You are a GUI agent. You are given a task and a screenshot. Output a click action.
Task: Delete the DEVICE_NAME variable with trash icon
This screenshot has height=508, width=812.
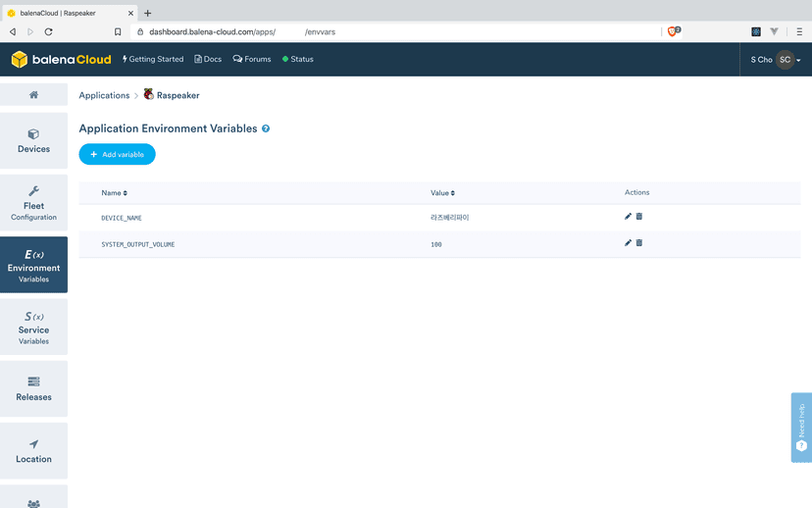[x=639, y=217]
